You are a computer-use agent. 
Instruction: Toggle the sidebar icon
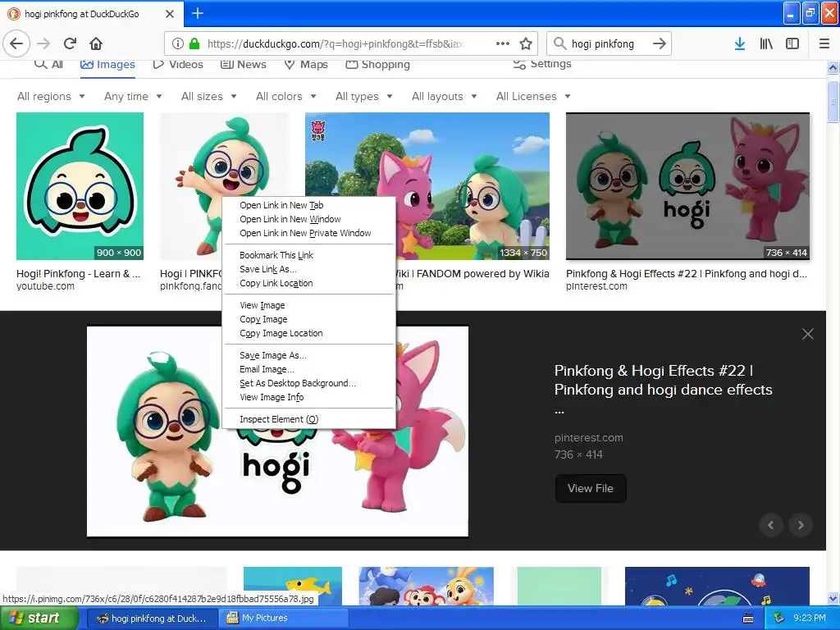coord(792,43)
